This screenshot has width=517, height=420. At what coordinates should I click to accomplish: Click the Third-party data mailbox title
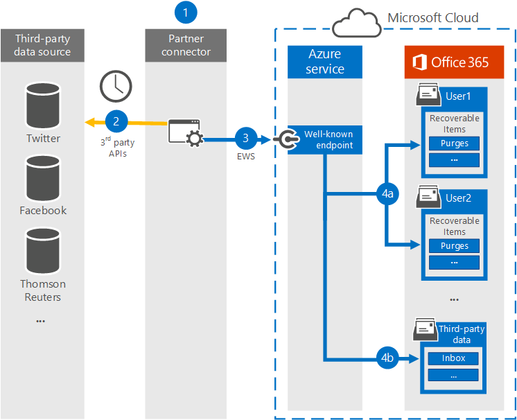pos(462,334)
